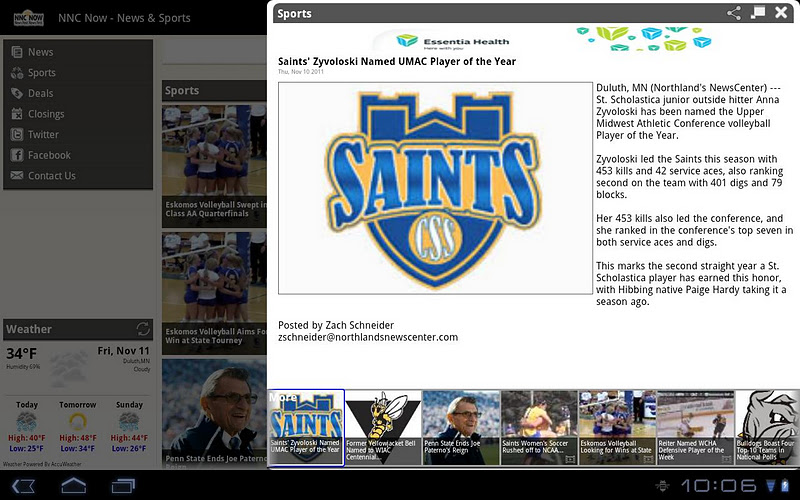Image resolution: width=800 pixels, height=500 pixels.
Task: Click the current conditions cloud icon
Action: (68, 368)
